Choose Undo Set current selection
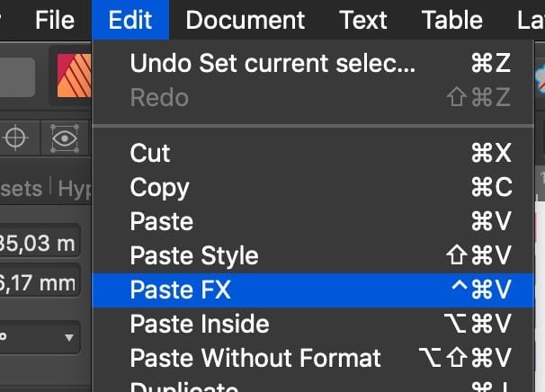 (313, 63)
